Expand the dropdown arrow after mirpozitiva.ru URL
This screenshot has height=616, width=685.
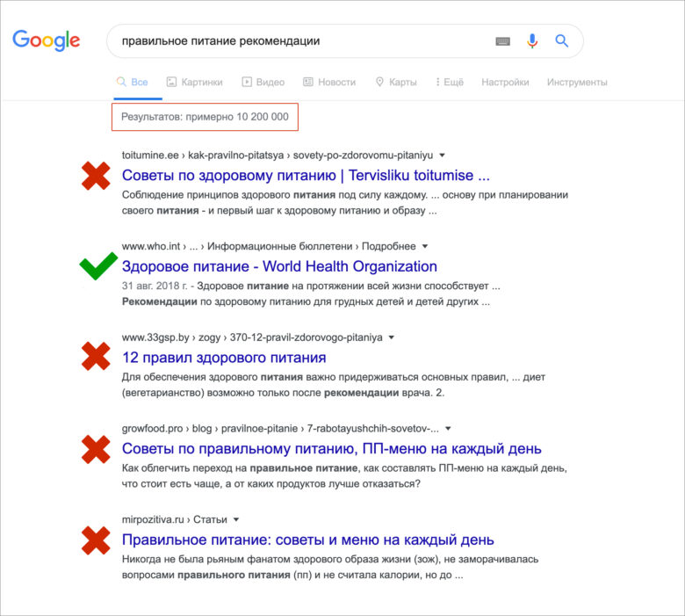click(236, 519)
